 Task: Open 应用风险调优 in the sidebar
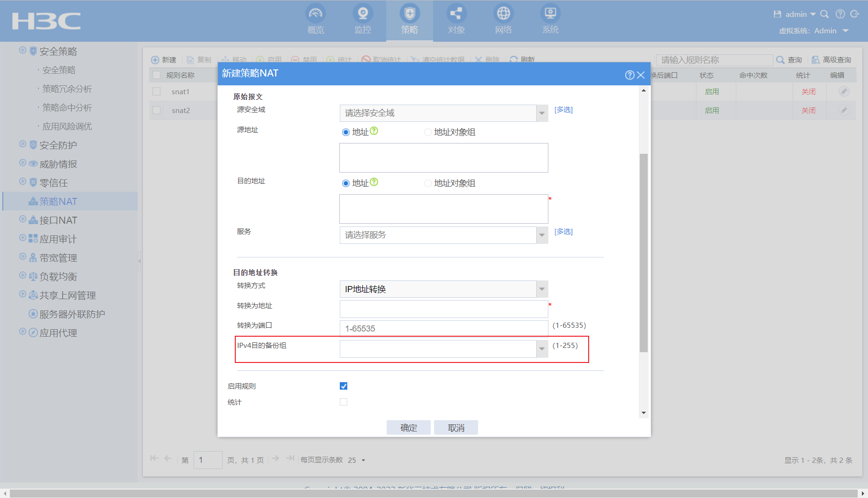[x=67, y=126]
